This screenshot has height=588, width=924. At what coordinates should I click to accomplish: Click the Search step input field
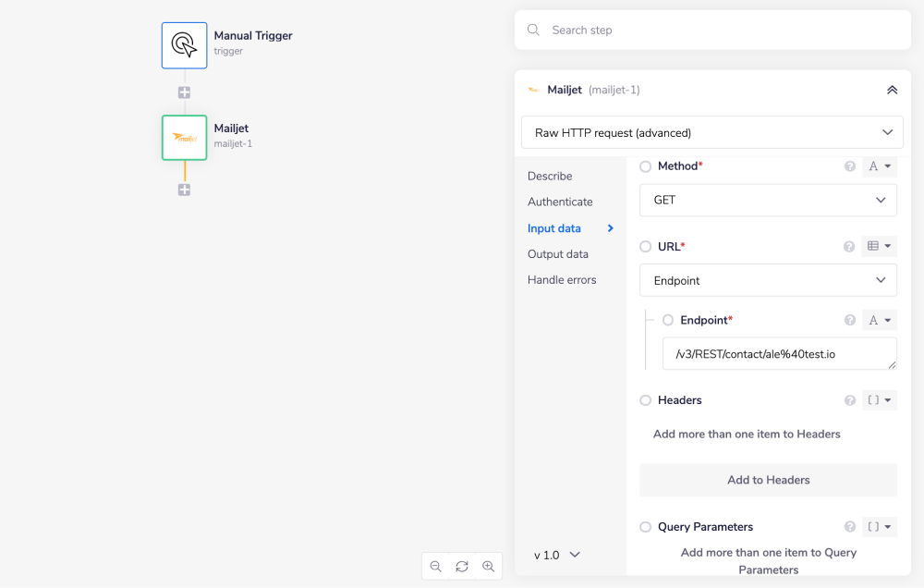(711, 30)
